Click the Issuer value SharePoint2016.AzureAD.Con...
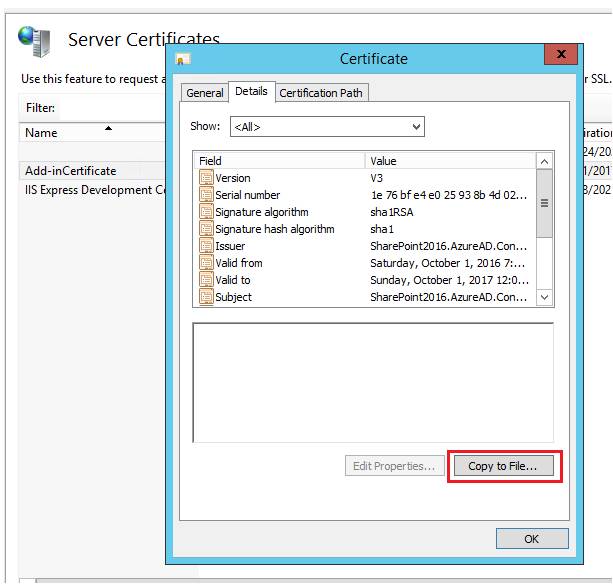This screenshot has width=613, height=588. pos(449,246)
